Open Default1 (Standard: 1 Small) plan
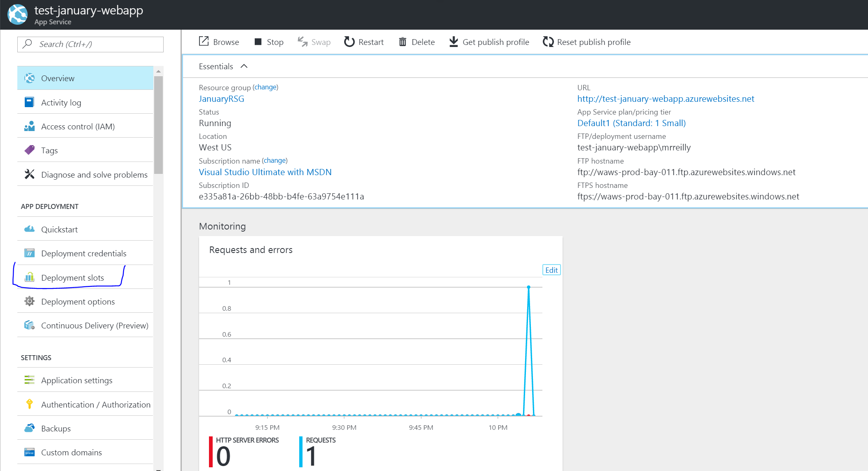 pyautogui.click(x=631, y=123)
